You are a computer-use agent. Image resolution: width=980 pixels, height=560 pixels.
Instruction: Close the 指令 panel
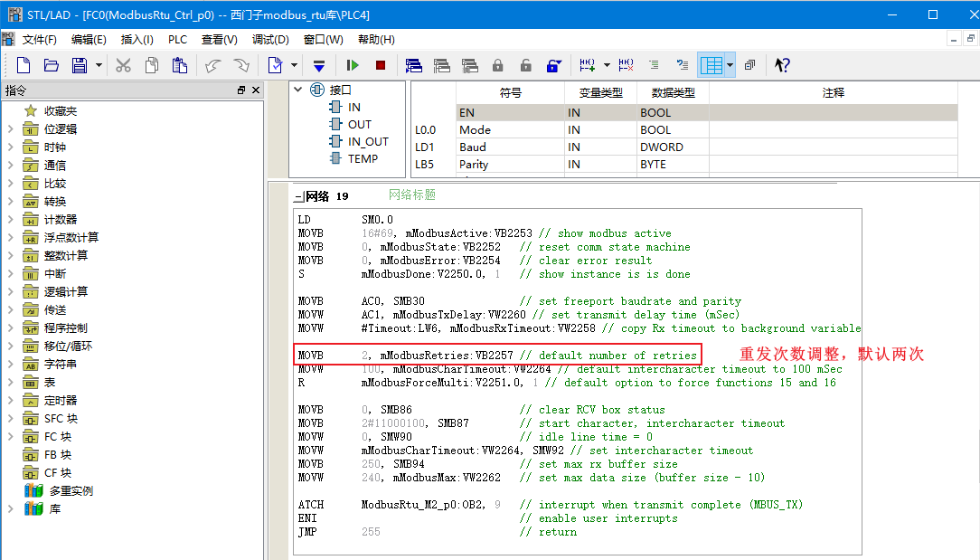point(256,90)
